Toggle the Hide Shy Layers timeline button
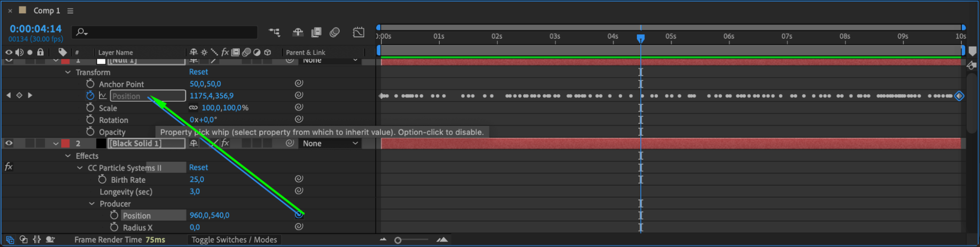 coord(298,32)
